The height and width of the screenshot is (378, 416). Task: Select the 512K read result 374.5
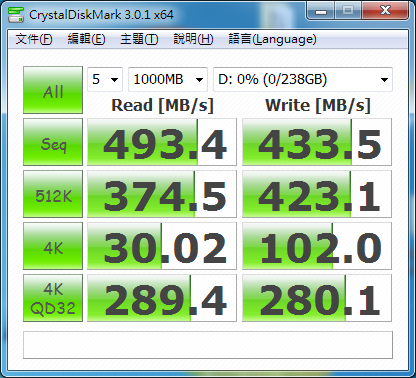(162, 194)
